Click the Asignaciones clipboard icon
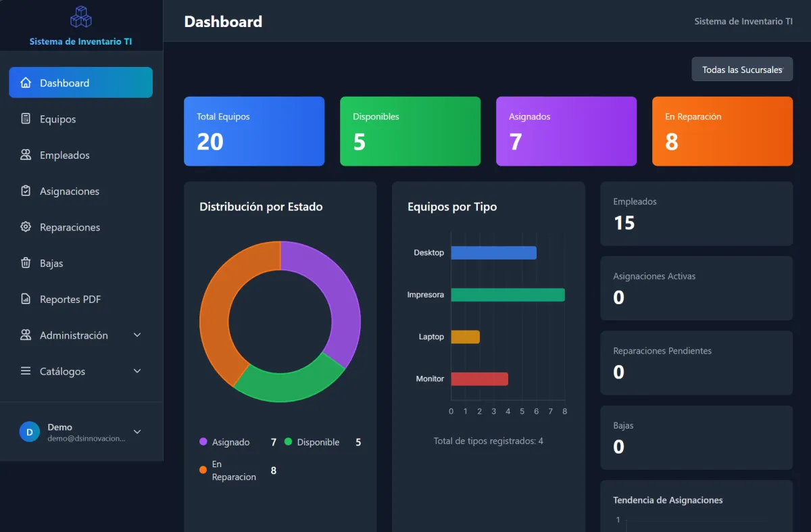The image size is (811, 532). (26, 191)
